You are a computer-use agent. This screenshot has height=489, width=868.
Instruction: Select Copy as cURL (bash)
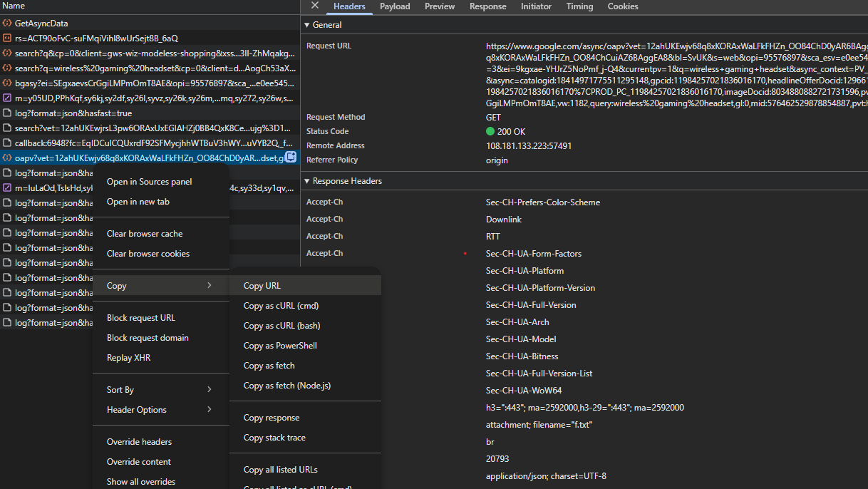click(x=281, y=326)
